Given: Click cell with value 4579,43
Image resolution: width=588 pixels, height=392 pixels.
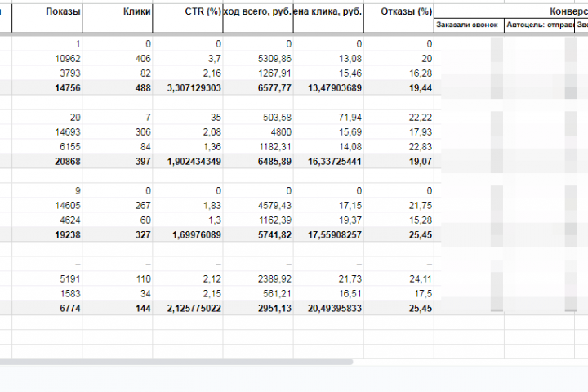Looking at the screenshot, I should (x=258, y=206).
